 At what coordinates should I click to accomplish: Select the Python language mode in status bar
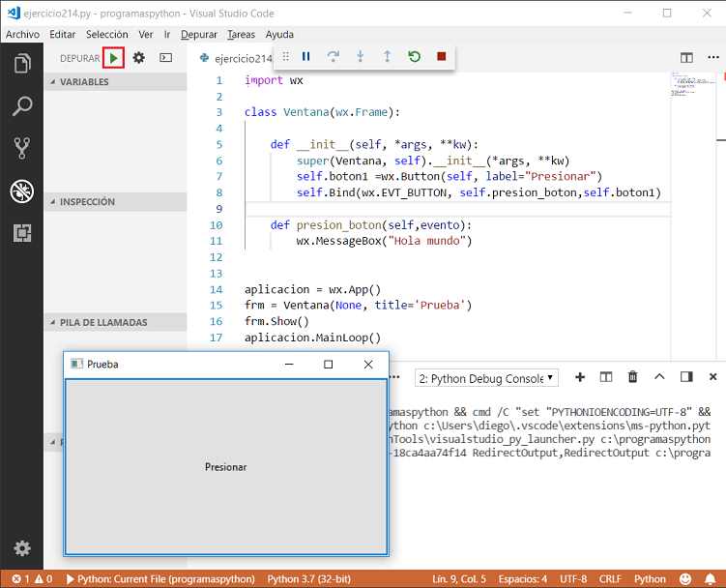[x=650, y=578]
